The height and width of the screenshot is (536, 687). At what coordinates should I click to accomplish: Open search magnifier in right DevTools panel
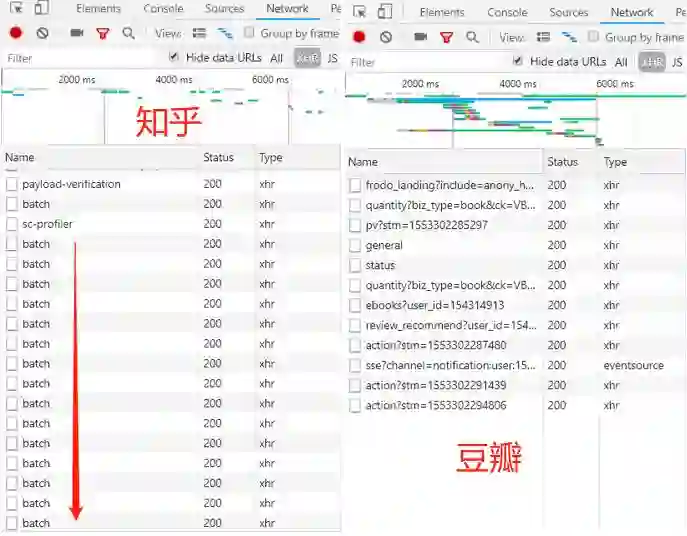coord(472,37)
